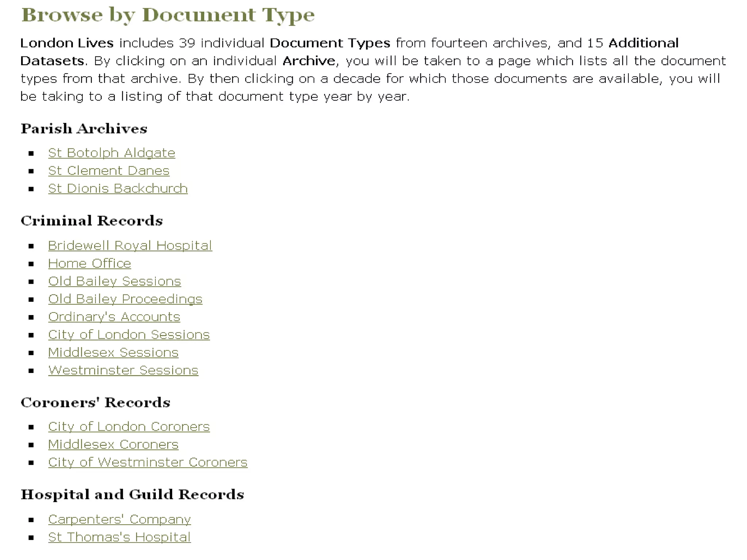Open the Old Bailey Proceedings link
This screenshot has height=560, width=747.
point(125,299)
